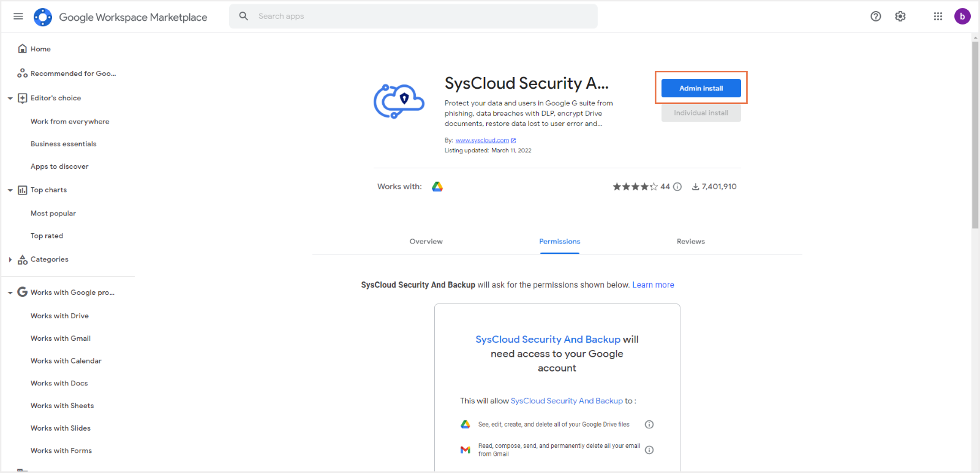980x473 pixels.
Task: Click the four-star rating display
Action: pos(635,187)
